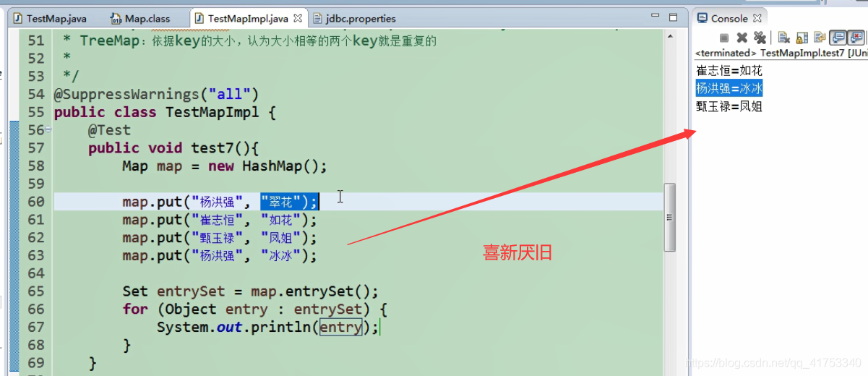The image size is (868, 376).
Task: Click the Terminate icon in Console toolbar
Action: point(724,38)
